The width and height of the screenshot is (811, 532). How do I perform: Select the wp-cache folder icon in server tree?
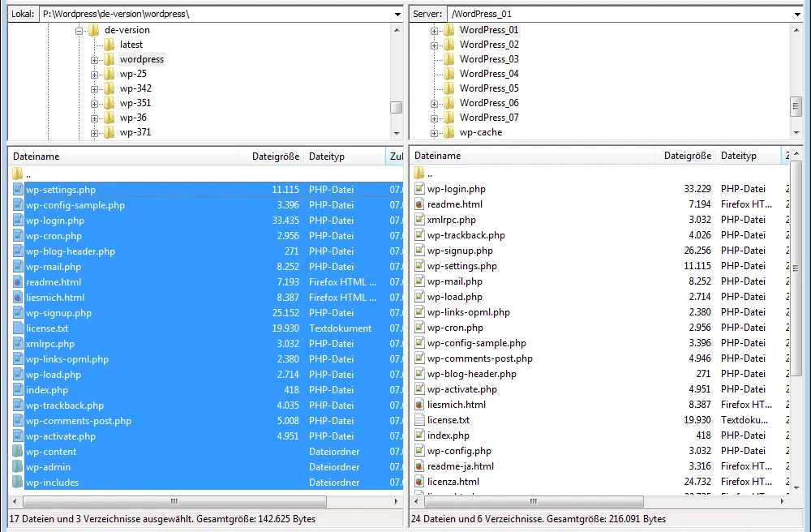[449, 132]
